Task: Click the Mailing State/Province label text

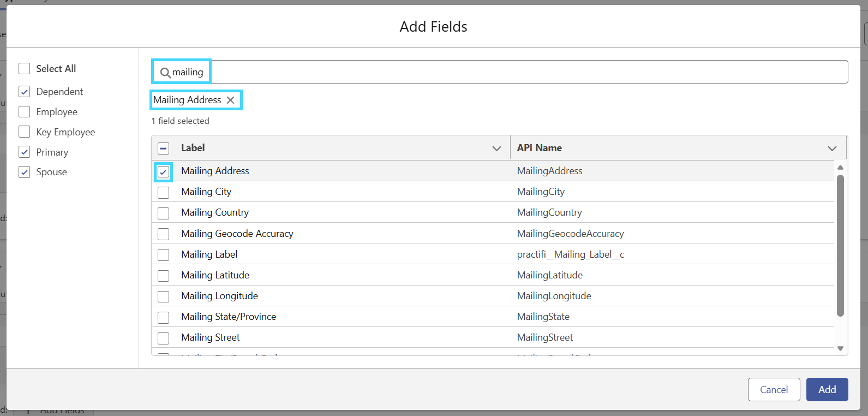Action: [229, 317]
